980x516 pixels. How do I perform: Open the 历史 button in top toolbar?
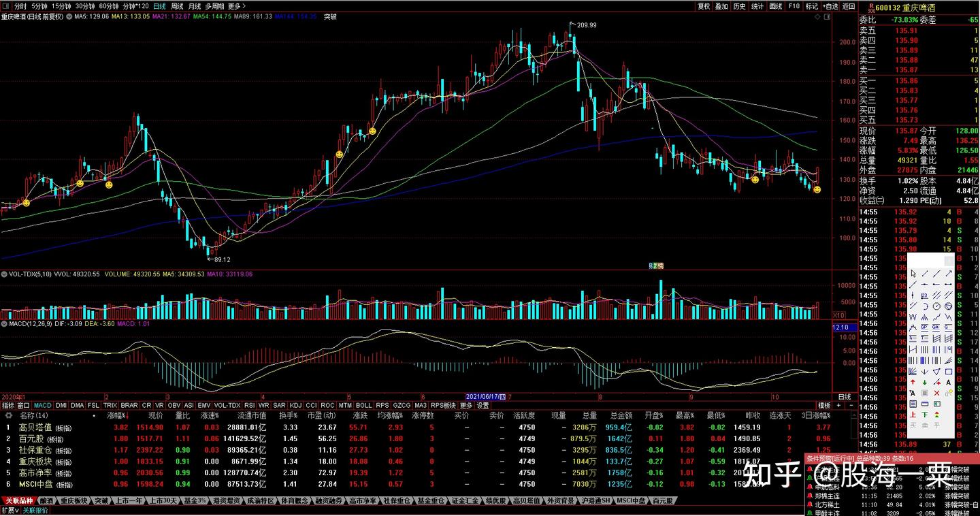click(740, 6)
